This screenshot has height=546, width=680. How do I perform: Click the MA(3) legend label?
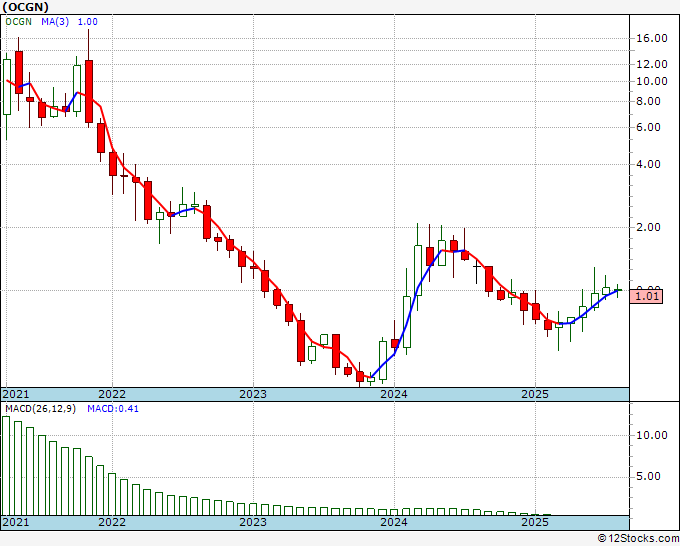pos(55,22)
